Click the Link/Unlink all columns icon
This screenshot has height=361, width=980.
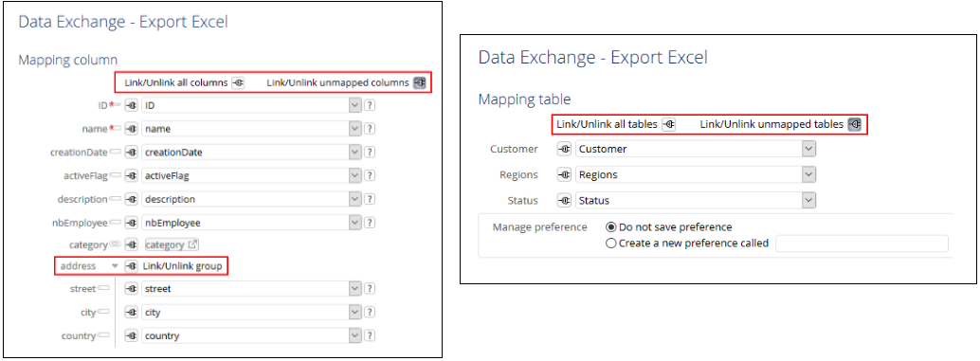pos(238,83)
